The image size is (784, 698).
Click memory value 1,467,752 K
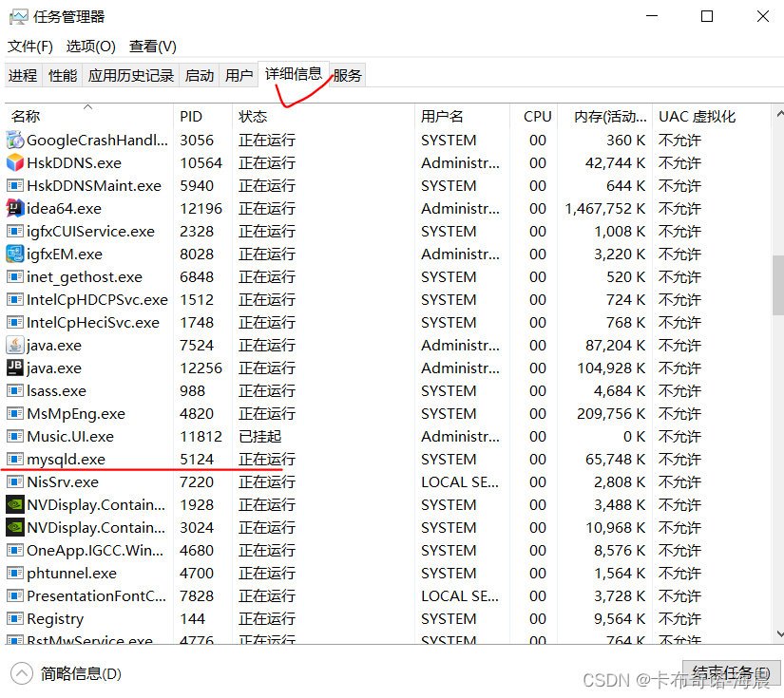click(605, 208)
